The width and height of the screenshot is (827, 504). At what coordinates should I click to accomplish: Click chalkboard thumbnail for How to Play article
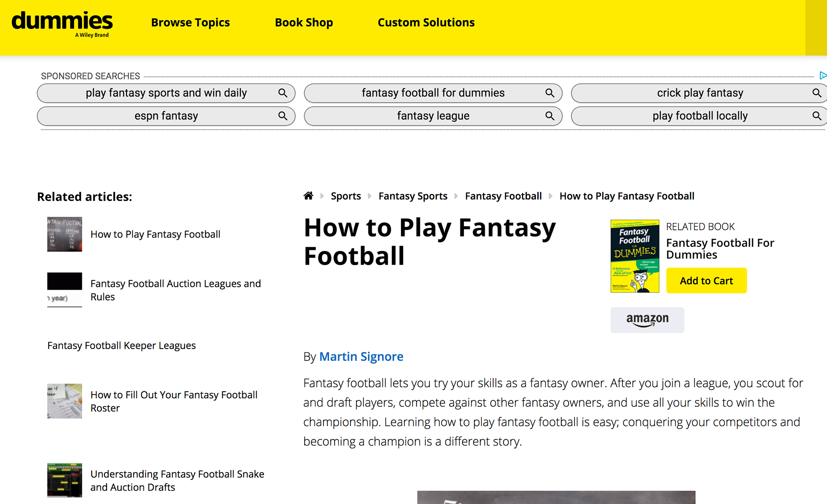tap(65, 234)
